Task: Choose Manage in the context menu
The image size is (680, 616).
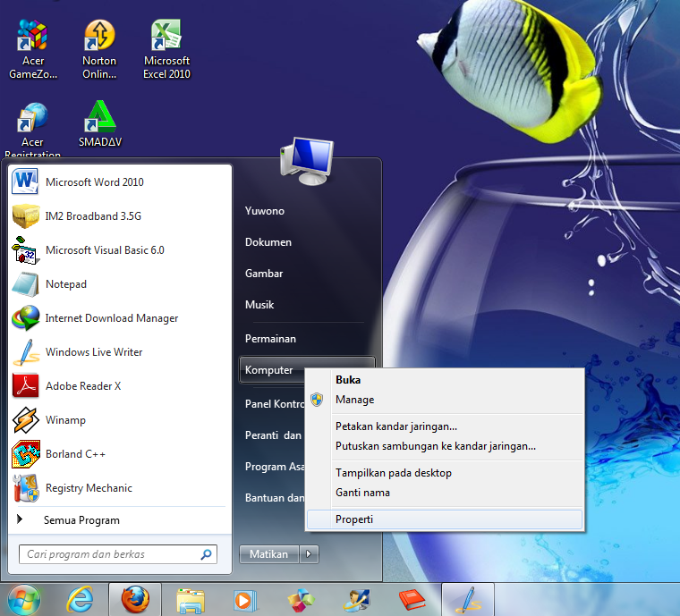Action: tap(445, 400)
